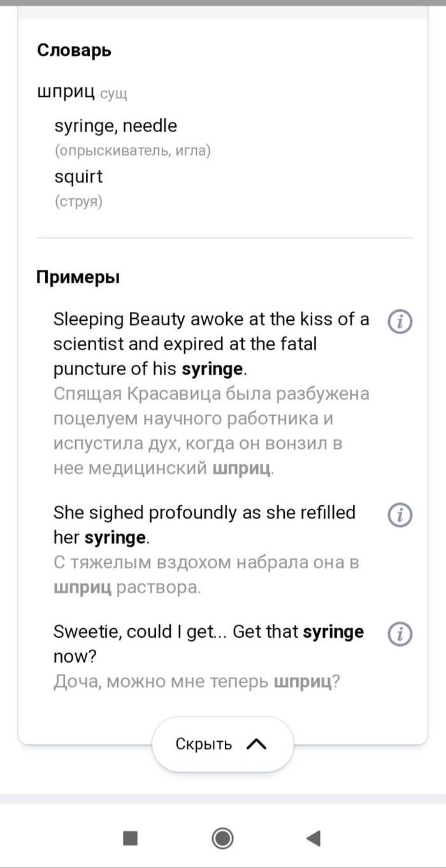The image size is (446, 868).
Task: Tap the Примеры section heading
Action: pyautogui.click(x=78, y=277)
